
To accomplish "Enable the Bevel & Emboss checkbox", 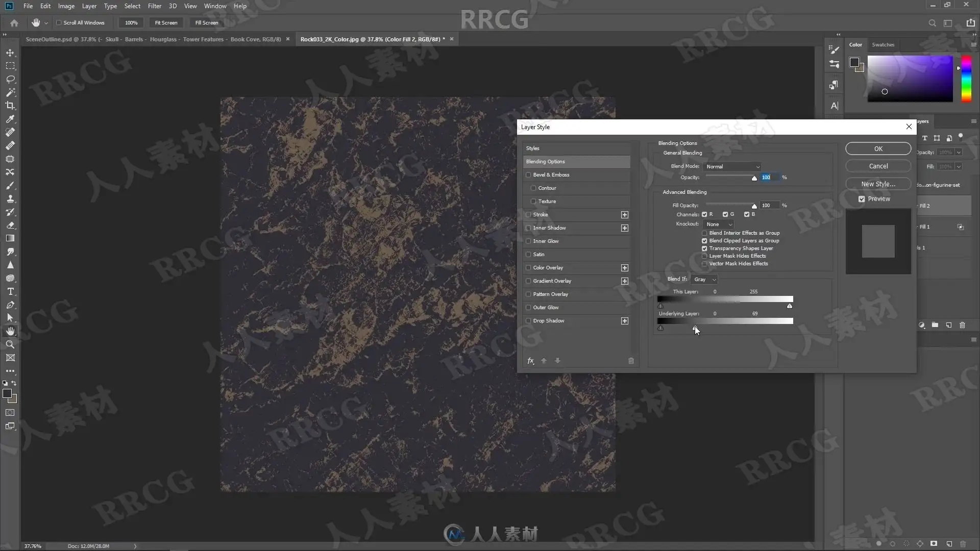I will pos(528,175).
